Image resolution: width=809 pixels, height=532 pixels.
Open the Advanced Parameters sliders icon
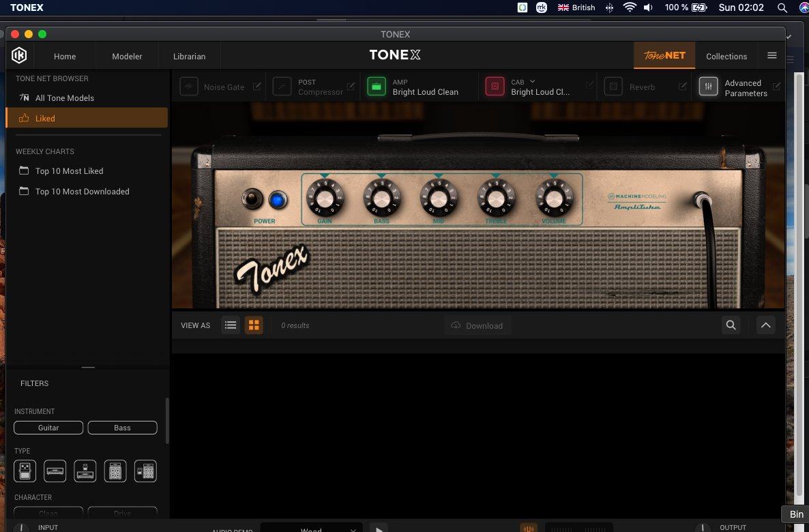point(709,87)
